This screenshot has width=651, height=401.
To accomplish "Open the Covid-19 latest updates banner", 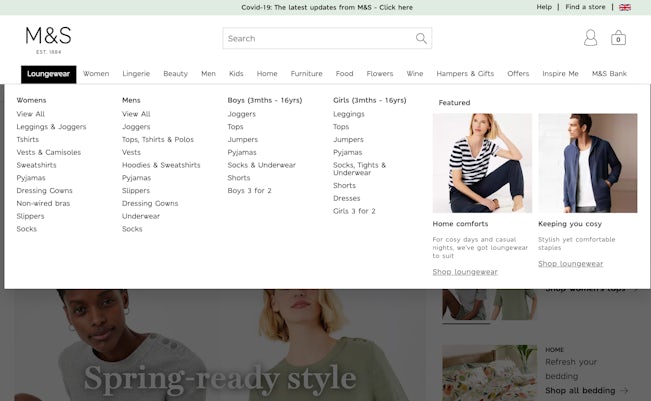I will 326,7.
